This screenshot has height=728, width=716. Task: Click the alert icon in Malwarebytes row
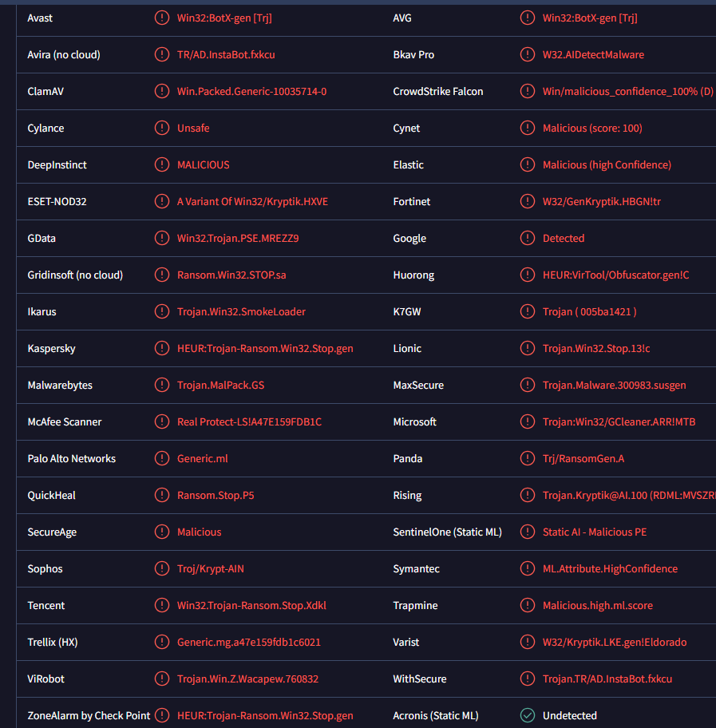pyautogui.click(x=162, y=386)
